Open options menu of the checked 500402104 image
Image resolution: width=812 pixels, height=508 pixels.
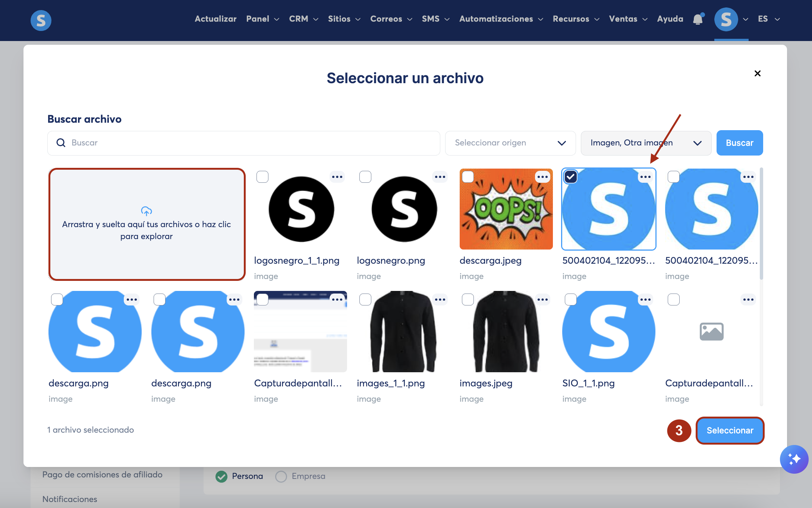tap(645, 177)
